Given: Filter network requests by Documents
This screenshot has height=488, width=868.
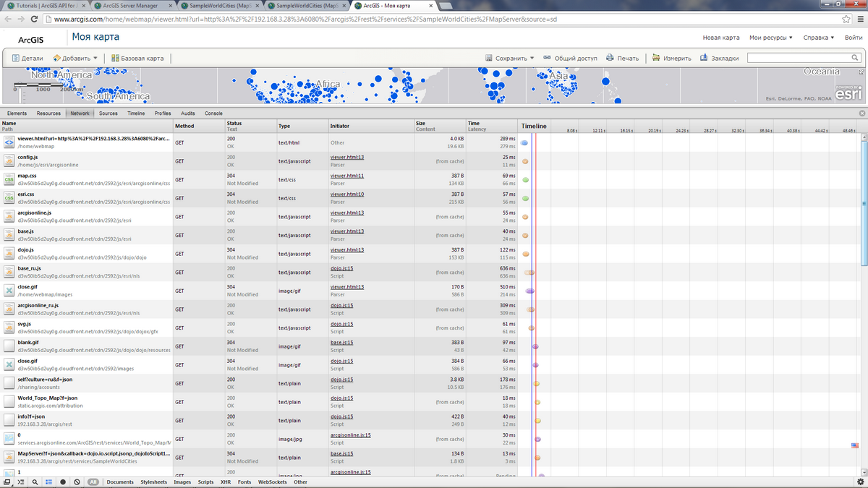Looking at the screenshot, I should 120,481.
